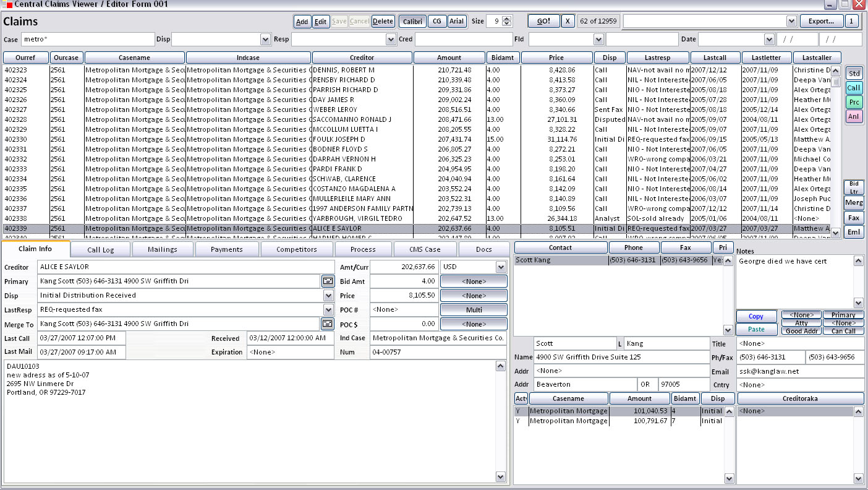Expand the LastResp REQ-requested fax dropdown
Screen dimensions: 868x490
click(x=328, y=309)
